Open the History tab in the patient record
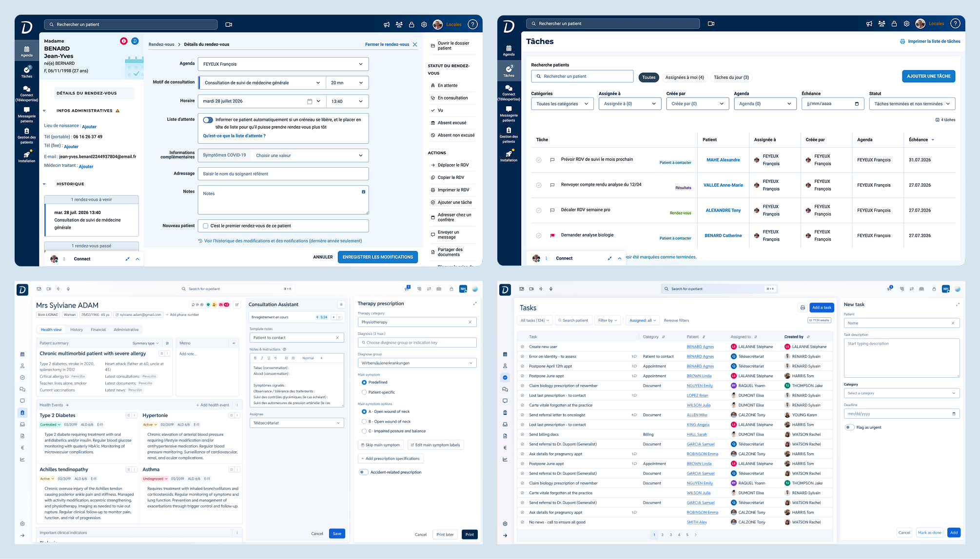This screenshot has width=980, height=559. pyautogui.click(x=77, y=330)
